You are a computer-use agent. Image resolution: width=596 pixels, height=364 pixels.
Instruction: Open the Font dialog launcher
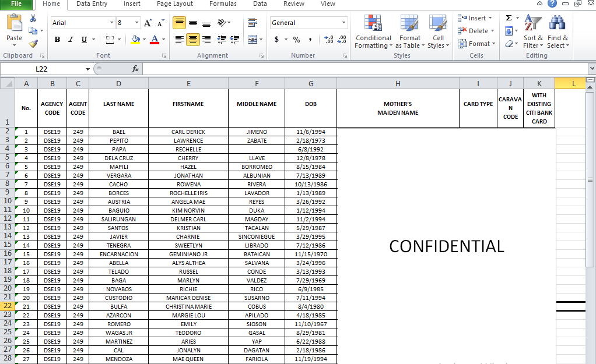point(164,56)
